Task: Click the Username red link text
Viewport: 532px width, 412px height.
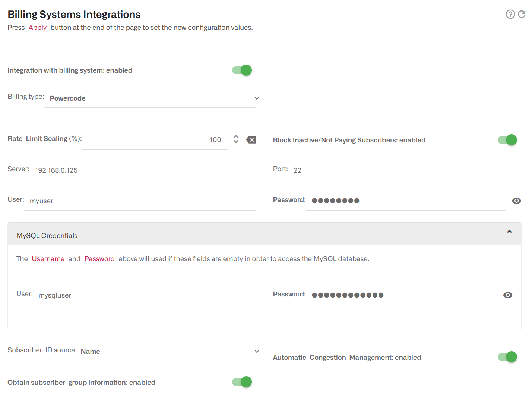Action: tap(48, 258)
